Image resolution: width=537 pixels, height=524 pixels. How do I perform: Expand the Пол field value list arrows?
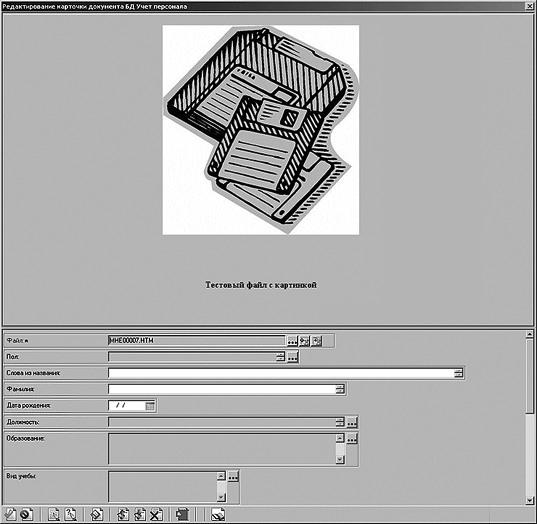tap(280, 357)
